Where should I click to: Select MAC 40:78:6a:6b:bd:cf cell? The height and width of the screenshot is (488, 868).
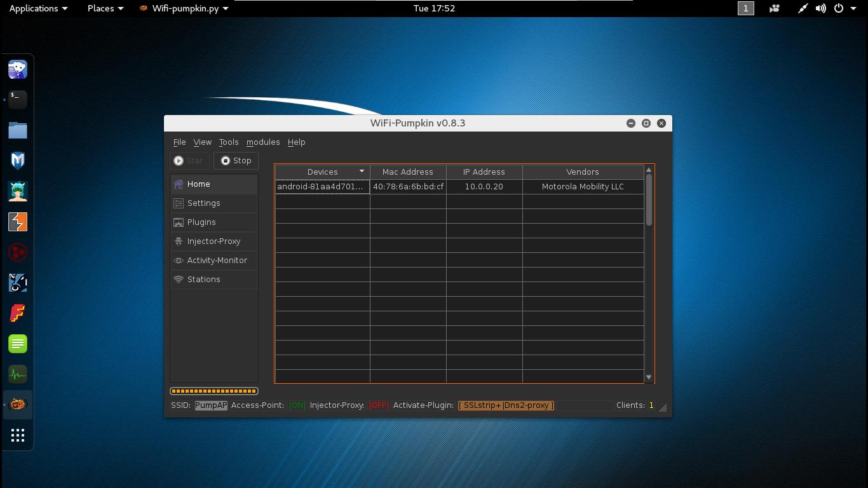tap(408, 187)
